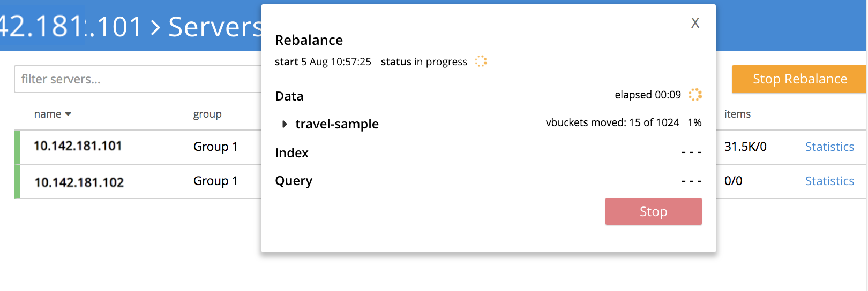The height and width of the screenshot is (291, 868).
Task: Click the Servers breadcrumb title
Action: [x=214, y=27]
